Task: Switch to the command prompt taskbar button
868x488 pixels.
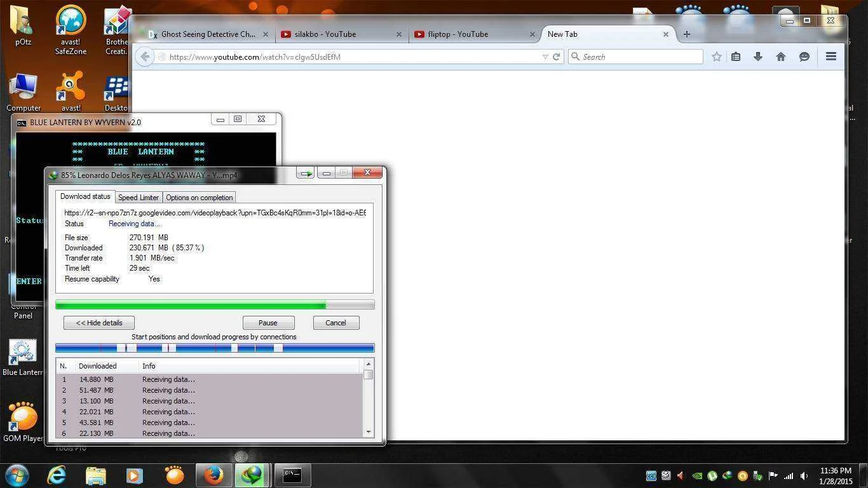Action: click(292, 475)
